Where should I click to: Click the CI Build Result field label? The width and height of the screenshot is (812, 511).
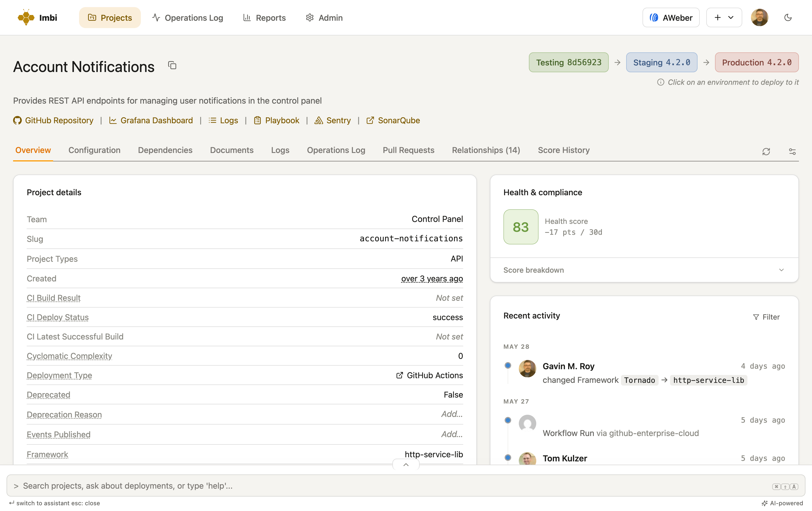tap(54, 298)
